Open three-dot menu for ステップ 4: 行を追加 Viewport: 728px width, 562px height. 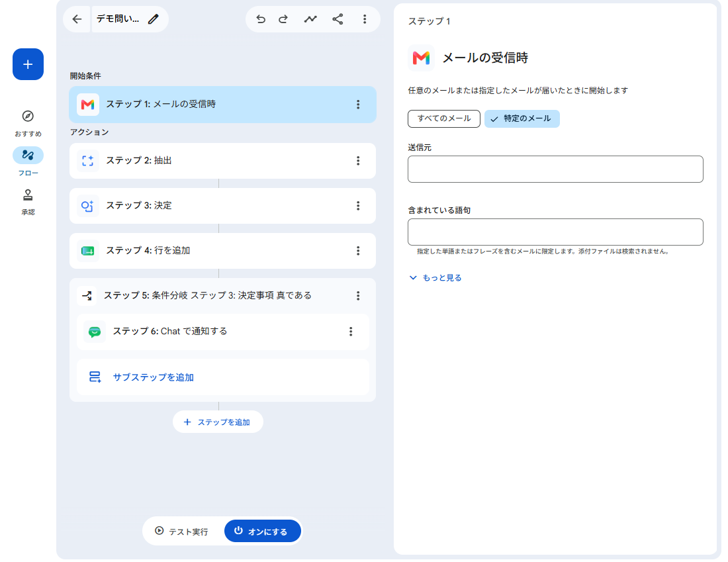coord(358,251)
